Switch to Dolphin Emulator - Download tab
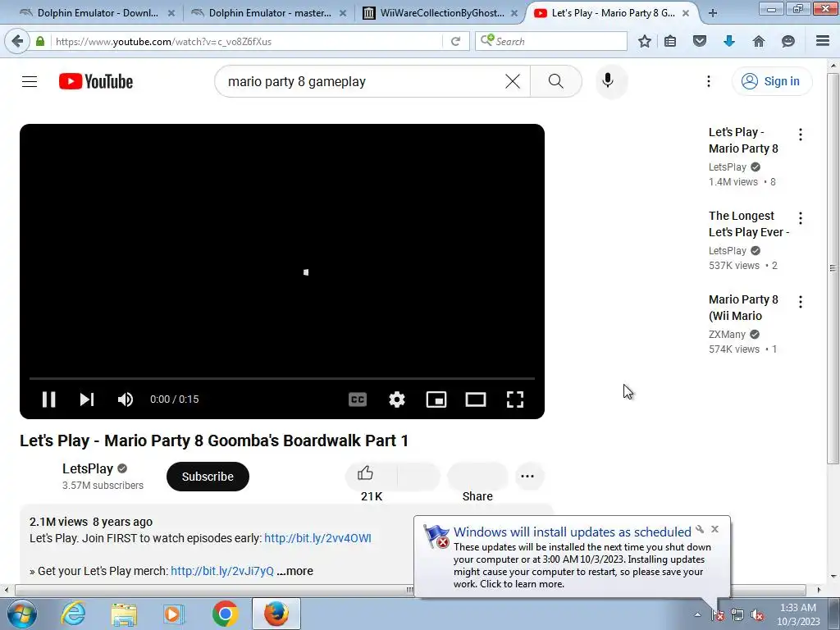840x630 pixels. point(97,13)
